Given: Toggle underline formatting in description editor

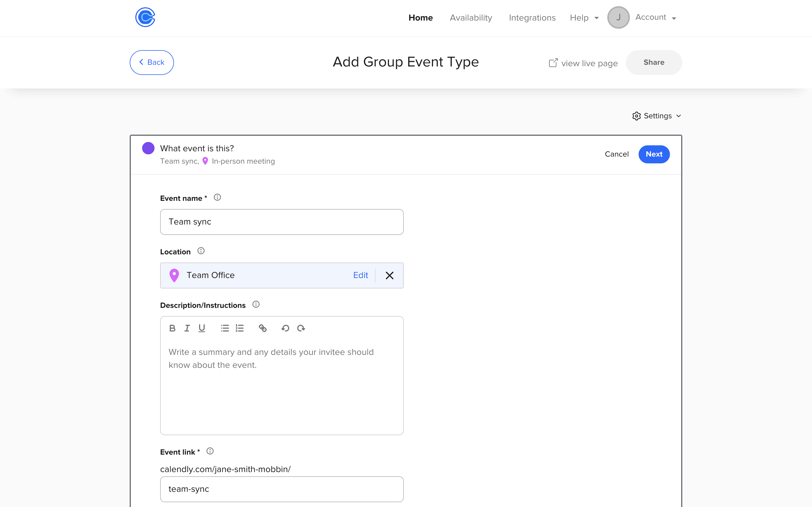Looking at the screenshot, I should (x=202, y=328).
